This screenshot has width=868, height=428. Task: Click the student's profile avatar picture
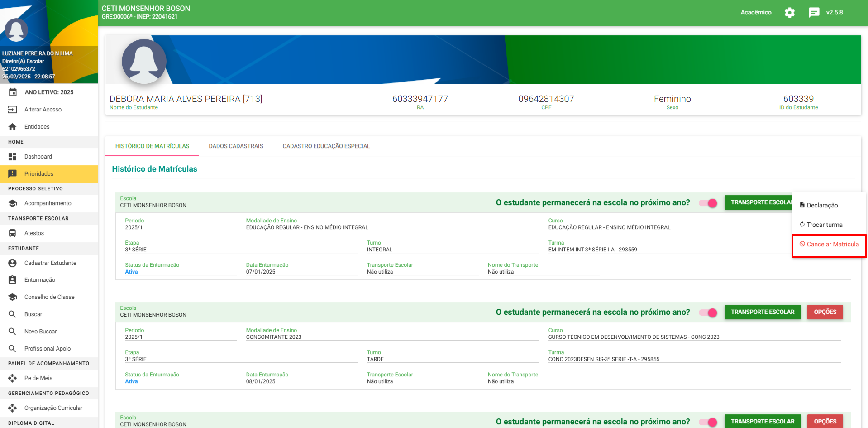pyautogui.click(x=144, y=62)
